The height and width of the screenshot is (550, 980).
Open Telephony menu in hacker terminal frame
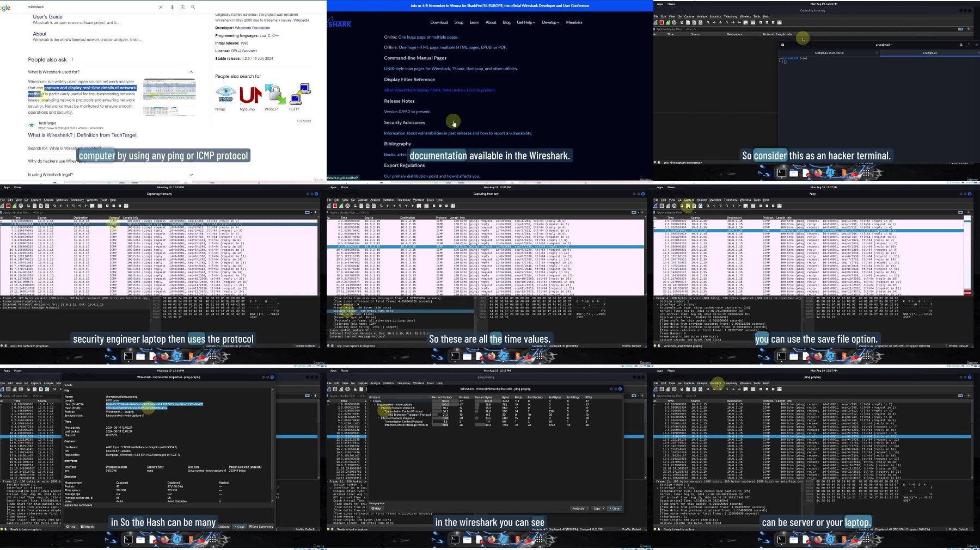coord(731,16)
